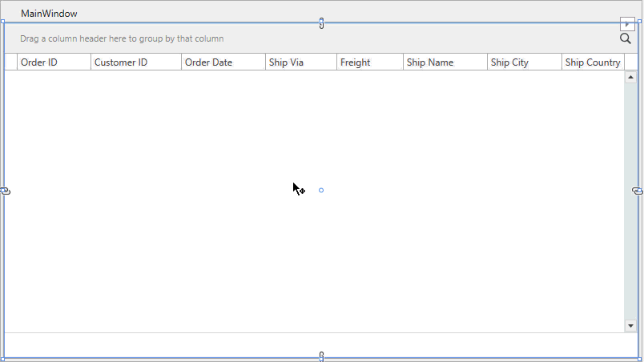Image resolution: width=644 pixels, height=362 pixels.
Task: Click the vertical scrollbar down arrow
Action: pos(630,326)
